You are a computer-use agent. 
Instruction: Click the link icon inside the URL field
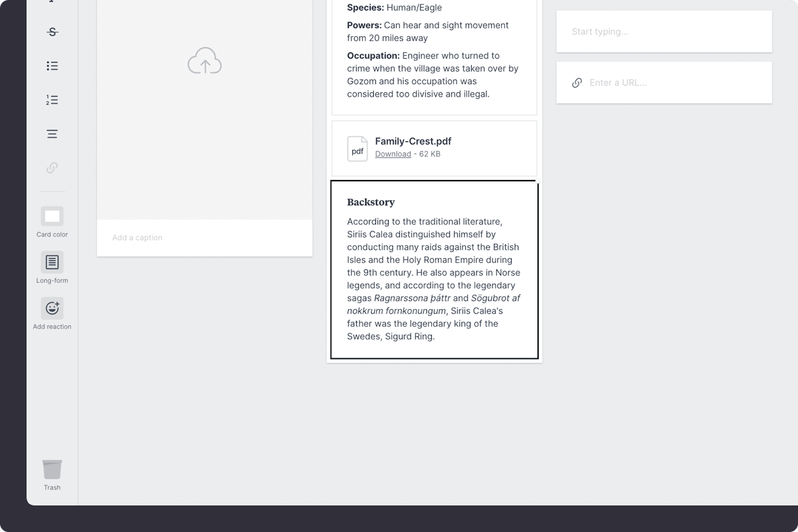point(576,82)
